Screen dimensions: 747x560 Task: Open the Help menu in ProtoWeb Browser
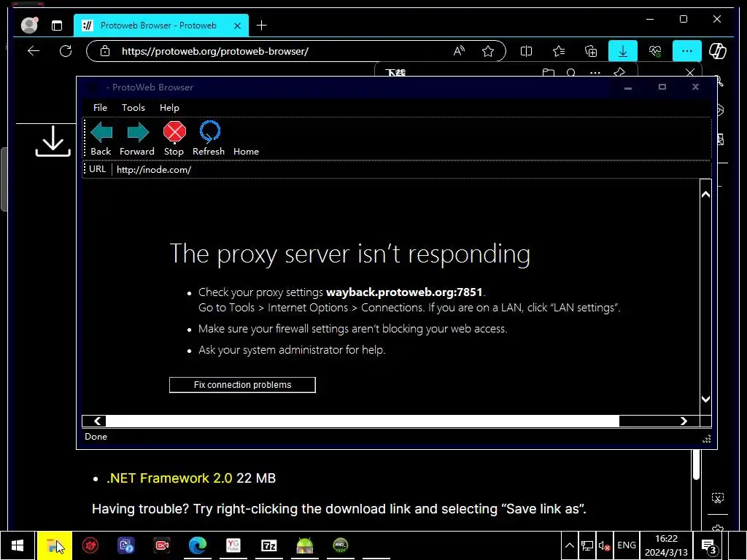pyautogui.click(x=169, y=108)
